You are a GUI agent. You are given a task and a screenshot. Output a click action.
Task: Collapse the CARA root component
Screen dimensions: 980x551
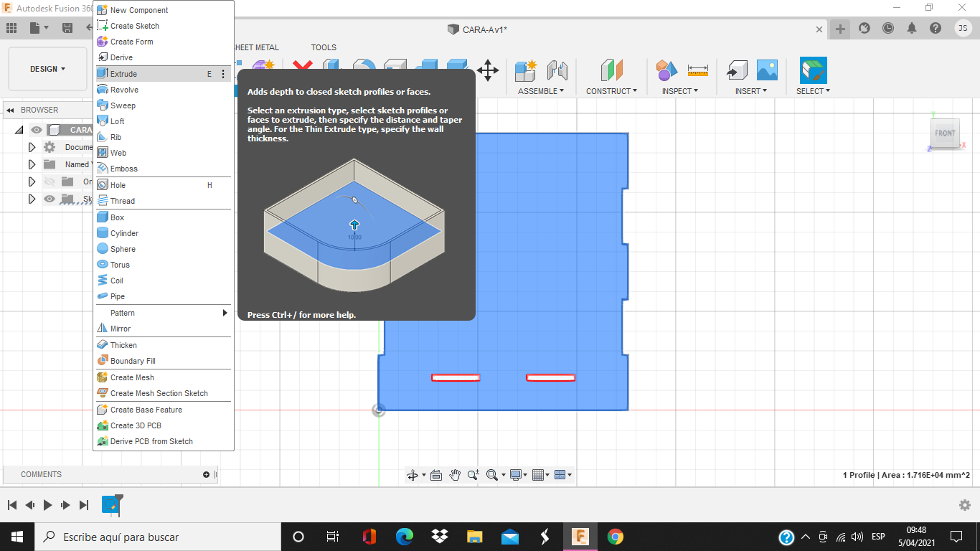19,130
